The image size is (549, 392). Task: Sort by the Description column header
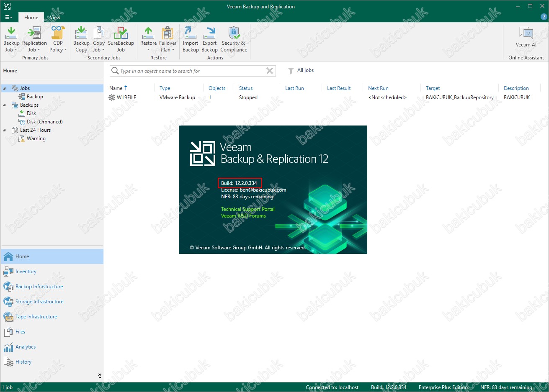click(x=516, y=88)
